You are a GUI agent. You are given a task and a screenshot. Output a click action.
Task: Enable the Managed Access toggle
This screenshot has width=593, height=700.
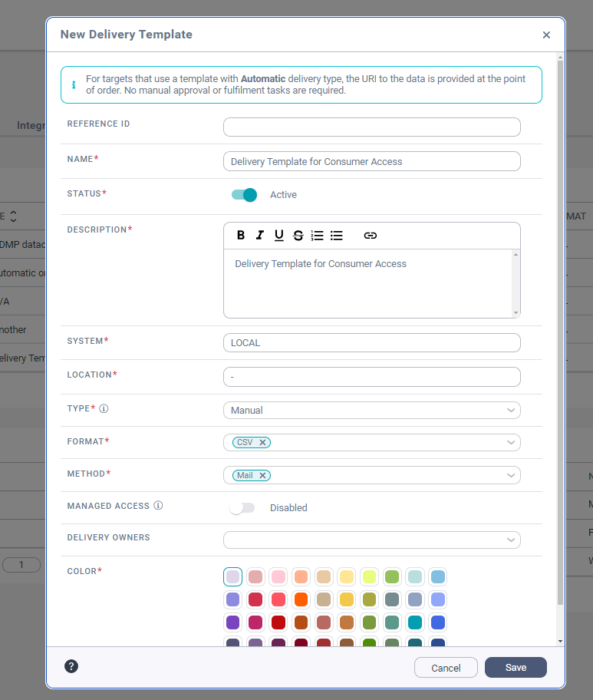click(x=242, y=507)
